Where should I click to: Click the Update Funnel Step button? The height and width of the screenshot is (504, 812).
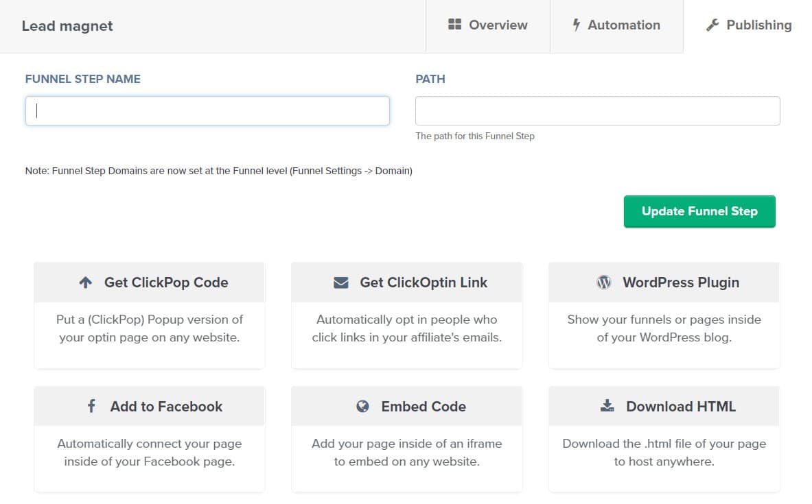699,212
